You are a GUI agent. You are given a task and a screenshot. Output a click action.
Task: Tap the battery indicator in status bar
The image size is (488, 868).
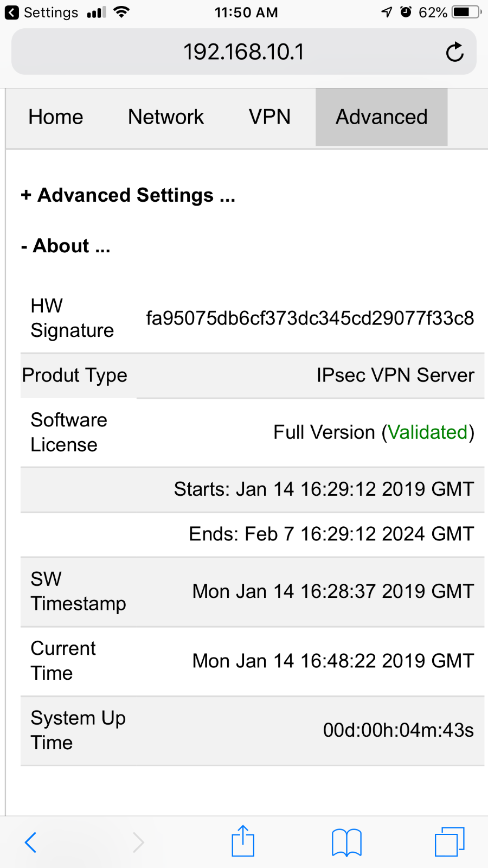coord(467,12)
